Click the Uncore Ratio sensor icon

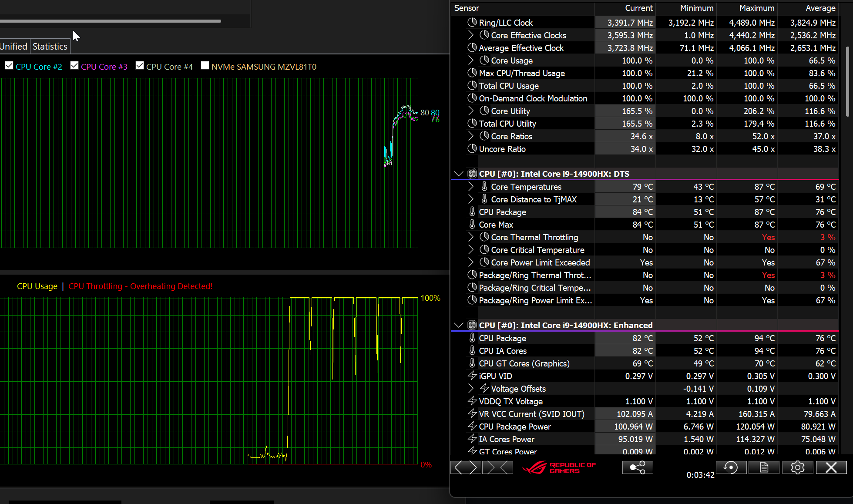[x=472, y=148]
